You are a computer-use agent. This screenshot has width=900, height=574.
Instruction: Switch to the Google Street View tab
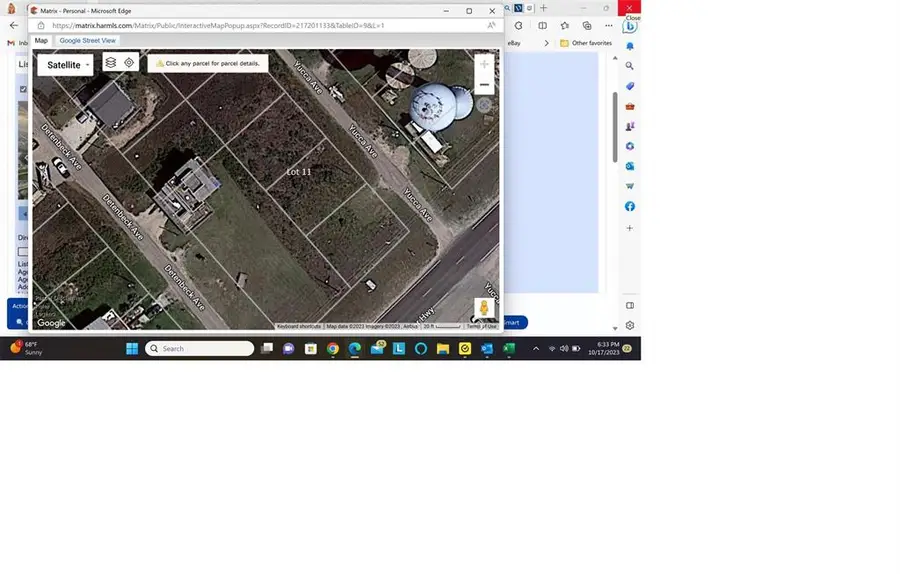(87, 41)
